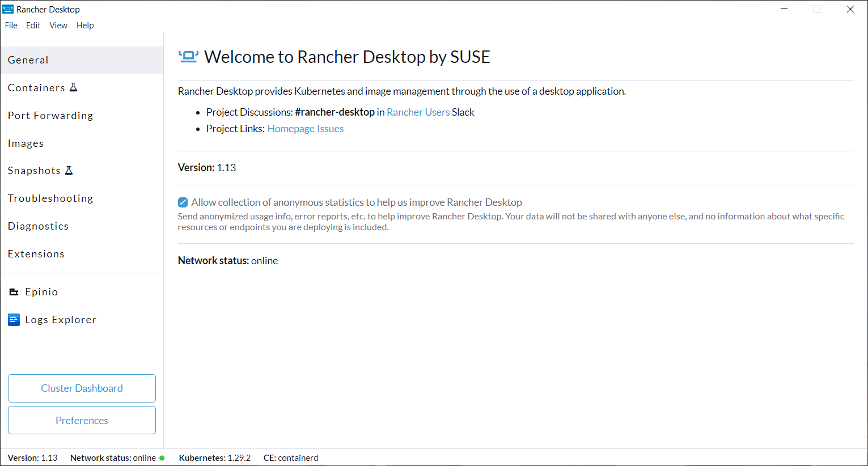
Task: Open the Epinio extension entry
Action: [82, 292]
